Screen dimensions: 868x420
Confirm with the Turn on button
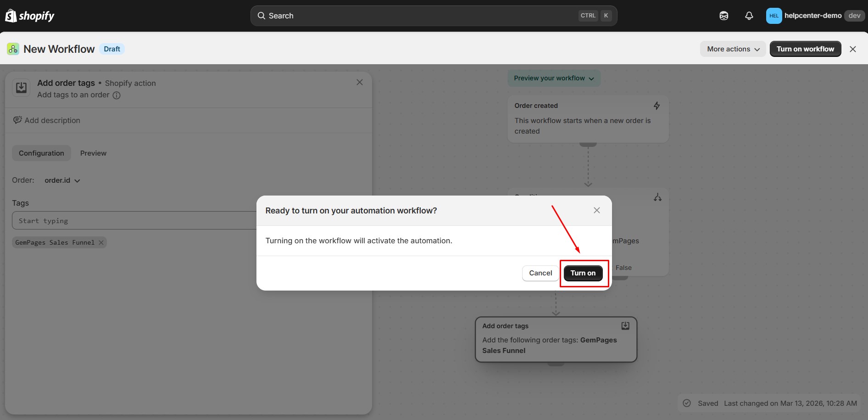coord(583,273)
